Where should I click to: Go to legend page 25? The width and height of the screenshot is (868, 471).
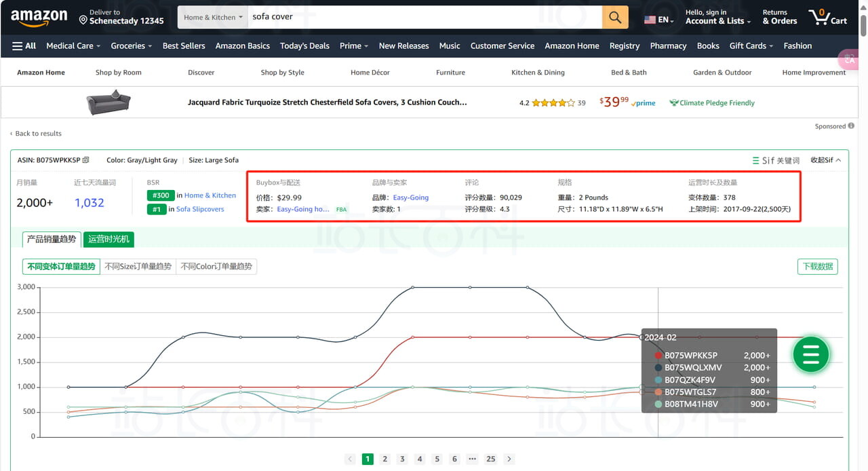click(490, 459)
